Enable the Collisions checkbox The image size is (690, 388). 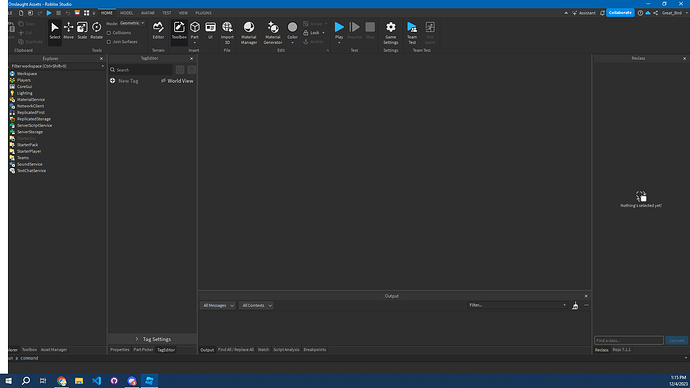pyautogui.click(x=109, y=33)
